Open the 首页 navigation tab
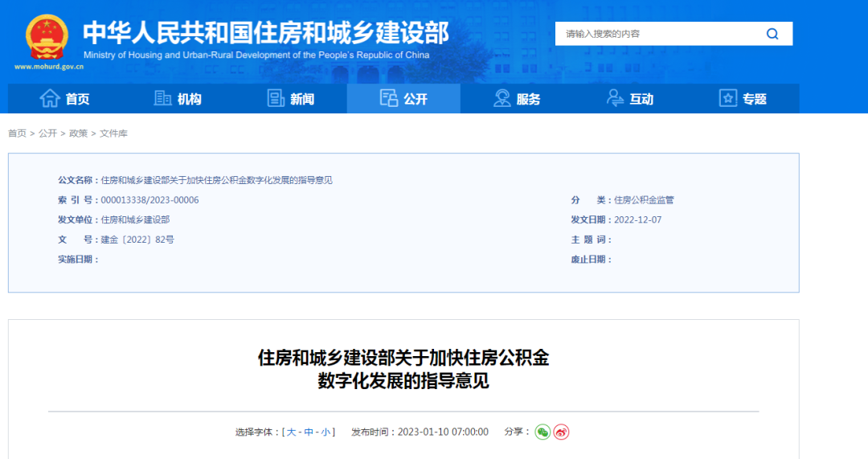Image resolution: width=868 pixels, height=459 pixels. 65,99
